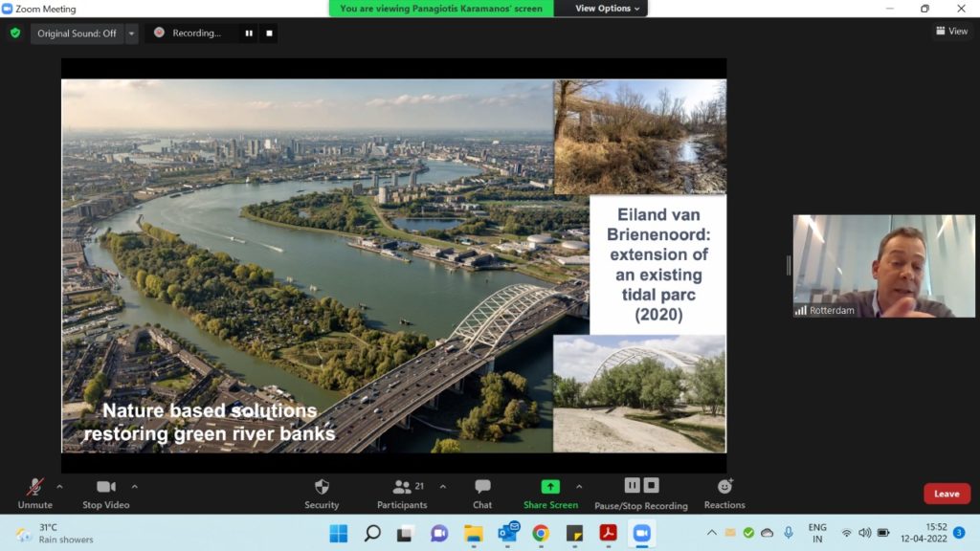
Task: Click the red Leave button
Action: (x=947, y=494)
